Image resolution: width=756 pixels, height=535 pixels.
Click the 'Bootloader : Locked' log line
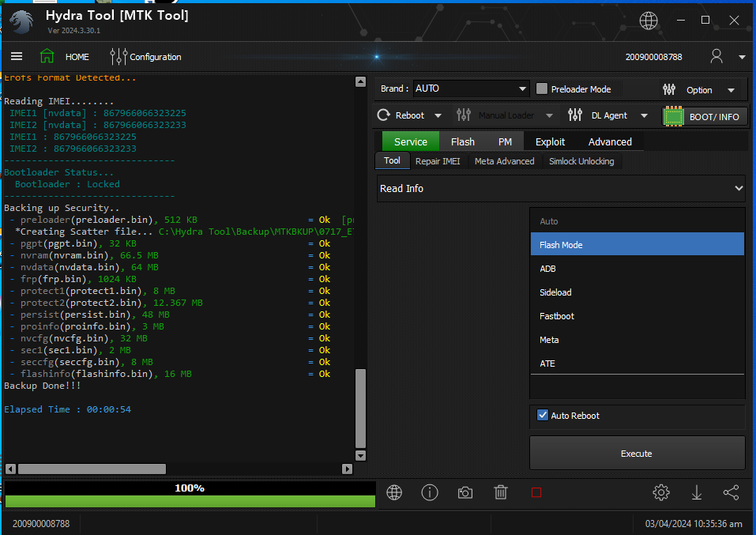(x=67, y=184)
